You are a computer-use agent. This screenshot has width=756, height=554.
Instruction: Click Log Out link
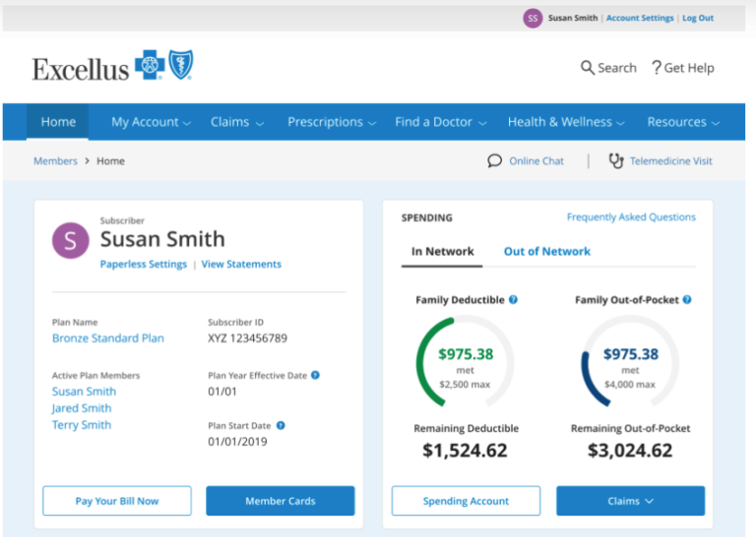pos(698,18)
